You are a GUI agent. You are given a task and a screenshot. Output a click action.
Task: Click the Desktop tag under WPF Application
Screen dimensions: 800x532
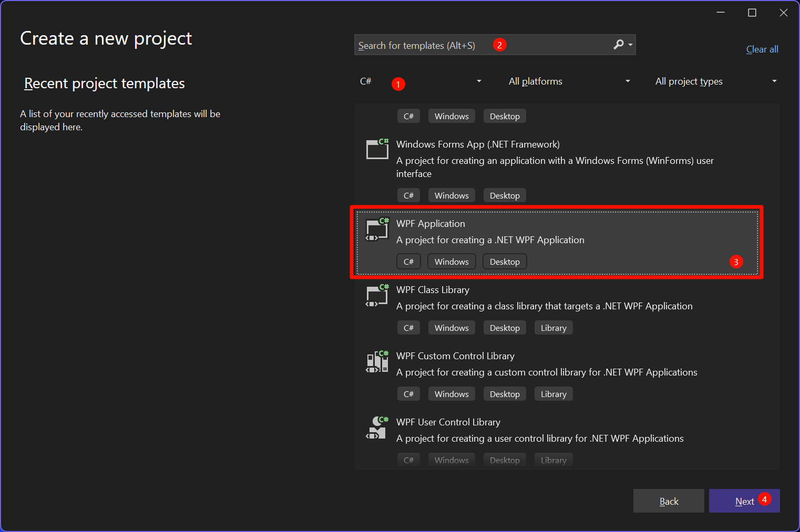[505, 262]
